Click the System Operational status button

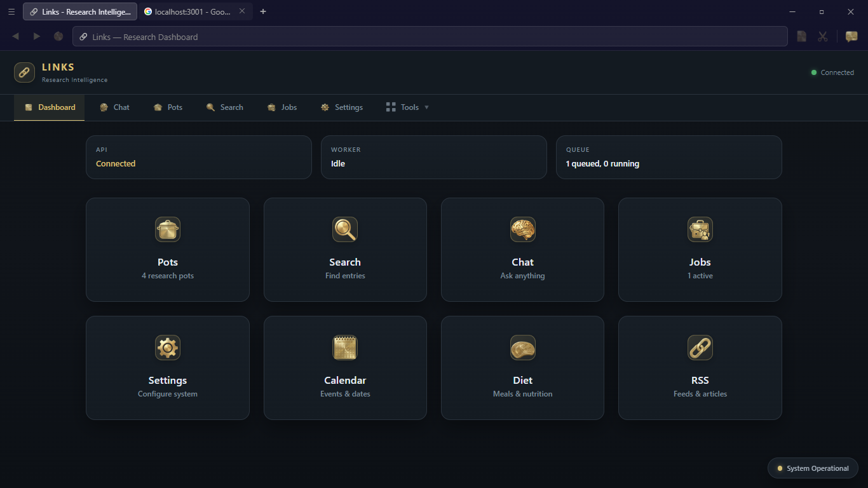(x=813, y=468)
